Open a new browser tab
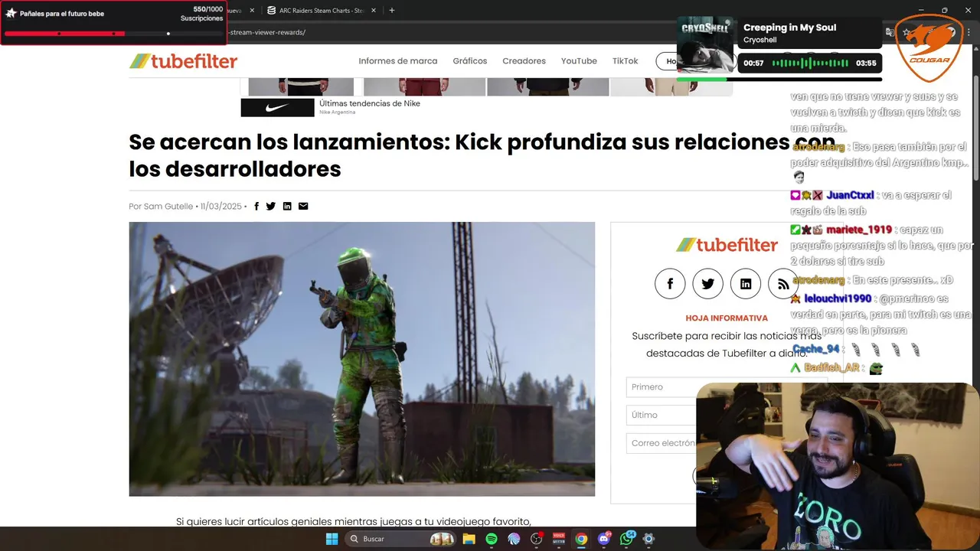980x551 pixels. [392, 10]
